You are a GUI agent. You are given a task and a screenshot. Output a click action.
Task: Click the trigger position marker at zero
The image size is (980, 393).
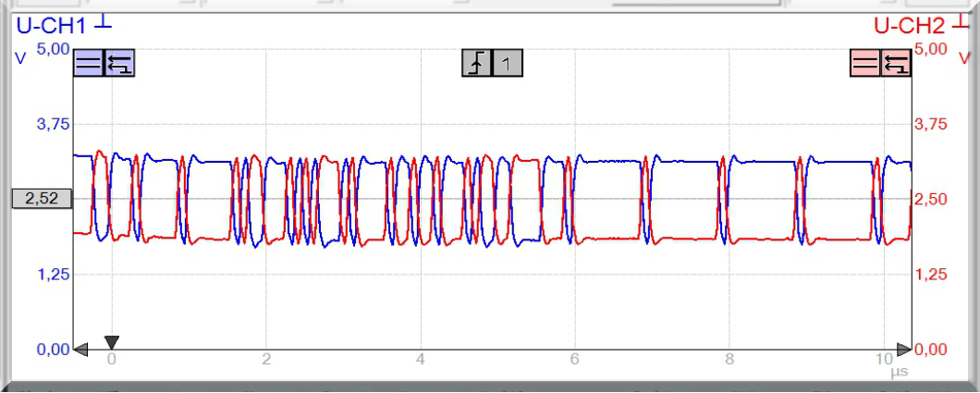pyautogui.click(x=112, y=342)
